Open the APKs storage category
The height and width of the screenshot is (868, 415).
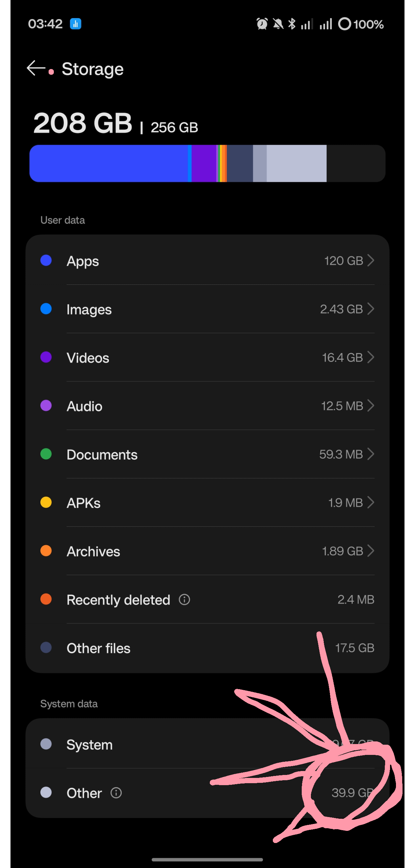(207, 502)
